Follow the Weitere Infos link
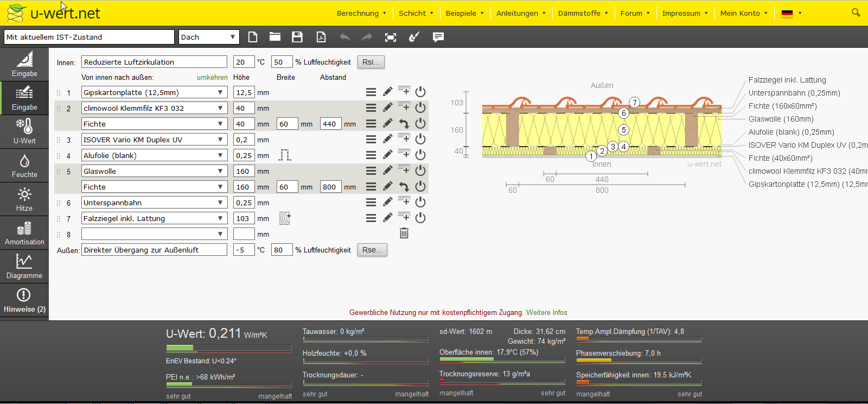The width and height of the screenshot is (868, 404). click(546, 312)
